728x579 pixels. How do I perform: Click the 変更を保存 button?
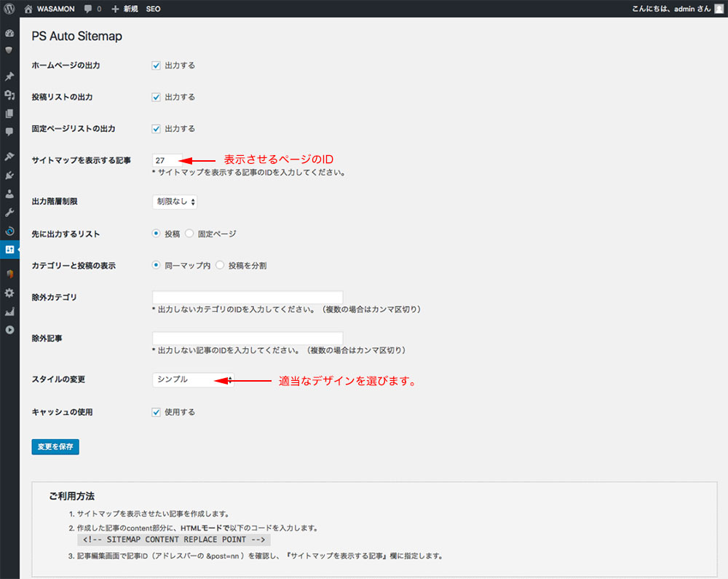tap(55, 446)
